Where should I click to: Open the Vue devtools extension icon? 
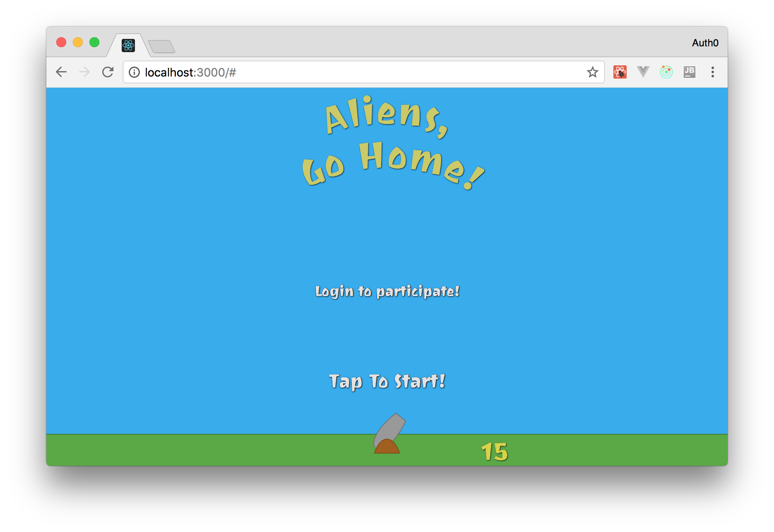pyautogui.click(x=643, y=72)
